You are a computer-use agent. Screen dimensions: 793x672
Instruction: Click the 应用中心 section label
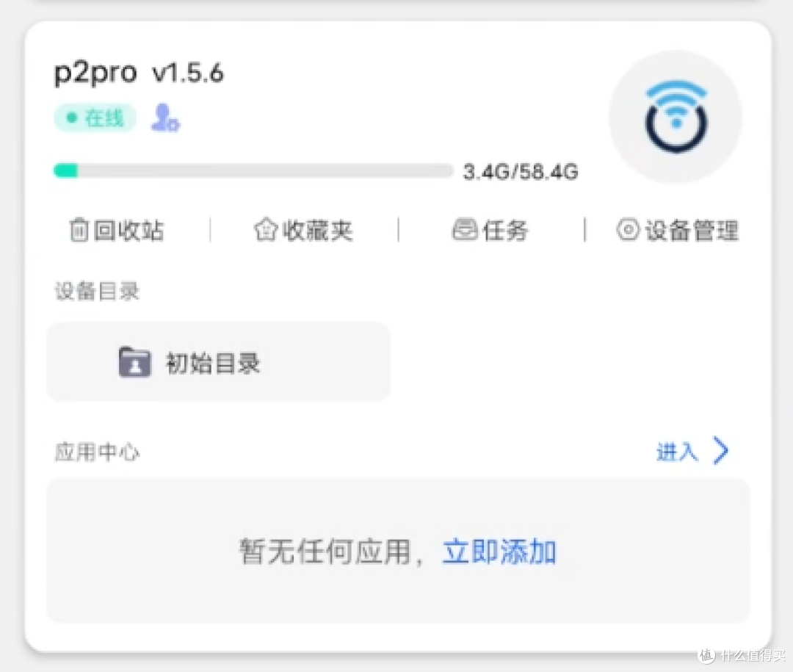coord(97,452)
